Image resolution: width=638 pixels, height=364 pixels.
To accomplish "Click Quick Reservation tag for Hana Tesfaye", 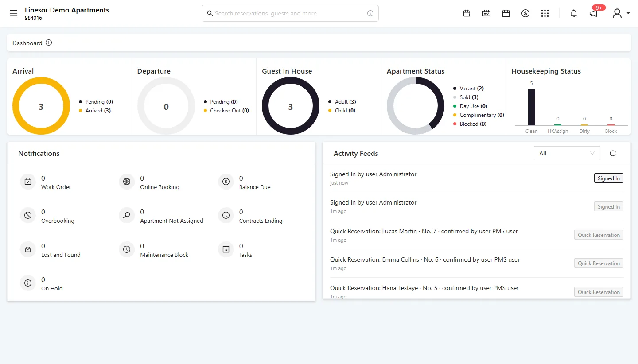I will point(599,292).
